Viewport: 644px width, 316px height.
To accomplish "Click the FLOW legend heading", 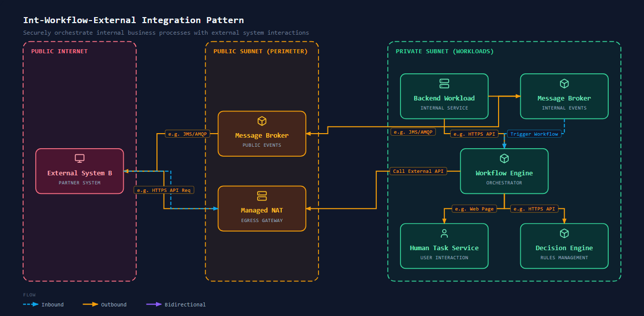I will tap(29, 295).
